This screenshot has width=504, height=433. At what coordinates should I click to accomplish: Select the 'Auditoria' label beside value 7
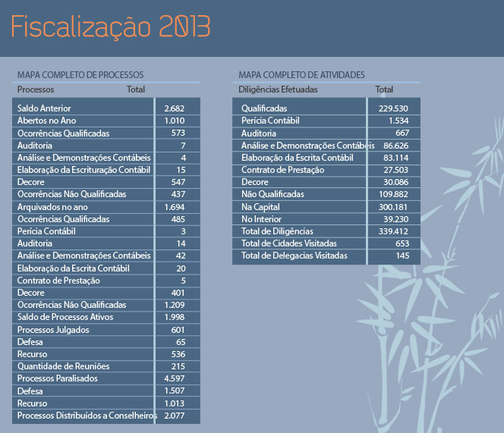click(35, 146)
